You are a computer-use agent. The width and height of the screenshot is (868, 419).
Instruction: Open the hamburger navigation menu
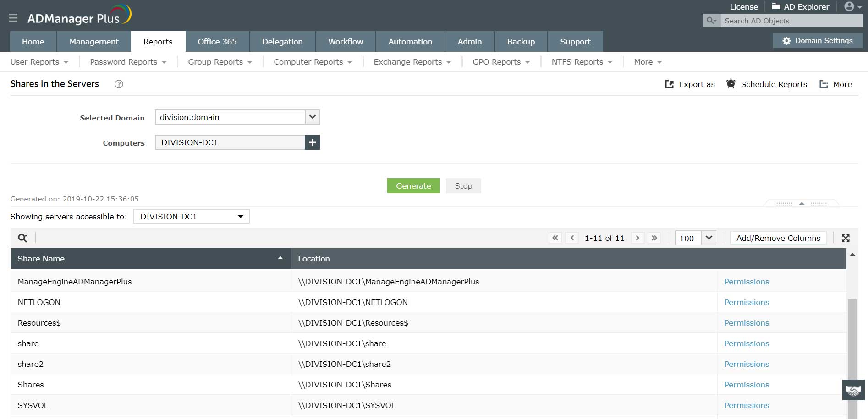13,18
